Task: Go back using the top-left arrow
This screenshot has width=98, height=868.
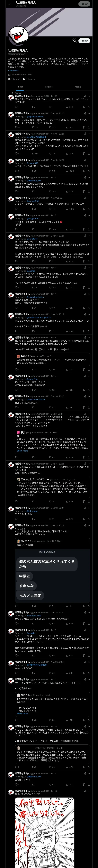Action: pyautogui.click(x=9, y=4)
